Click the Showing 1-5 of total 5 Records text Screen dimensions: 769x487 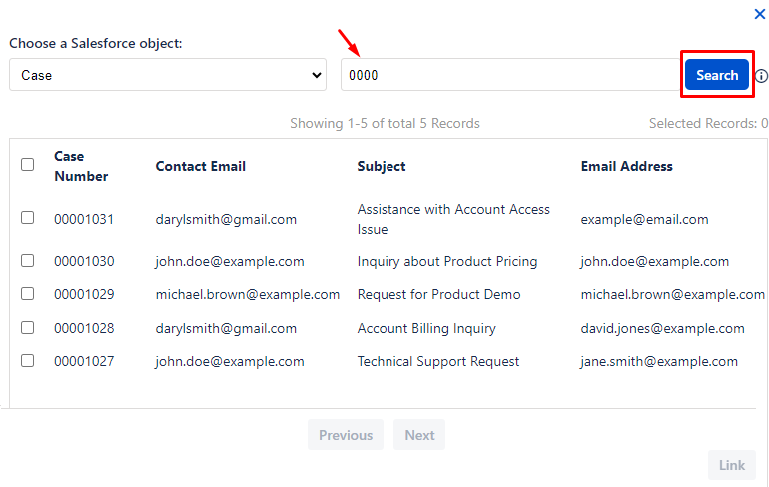(x=385, y=123)
